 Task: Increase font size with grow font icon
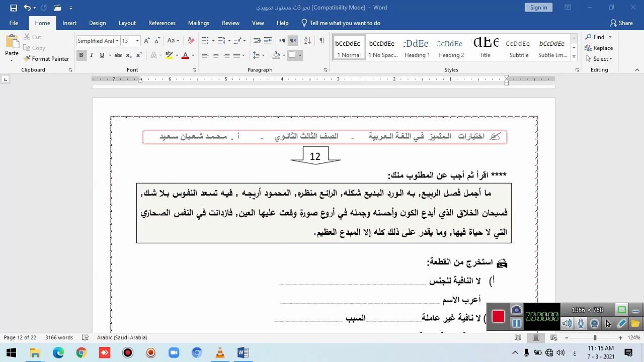(x=146, y=41)
